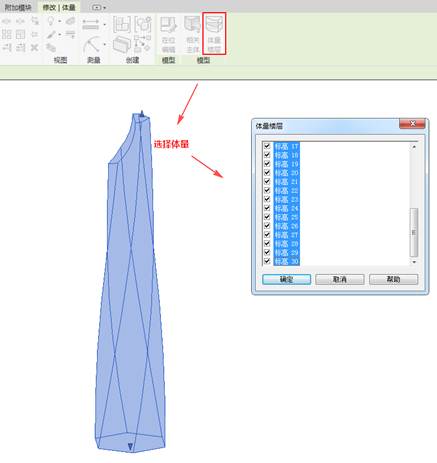Select the 标高 28 list row label
The width and height of the screenshot is (437, 463).
click(x=286, y=244)
